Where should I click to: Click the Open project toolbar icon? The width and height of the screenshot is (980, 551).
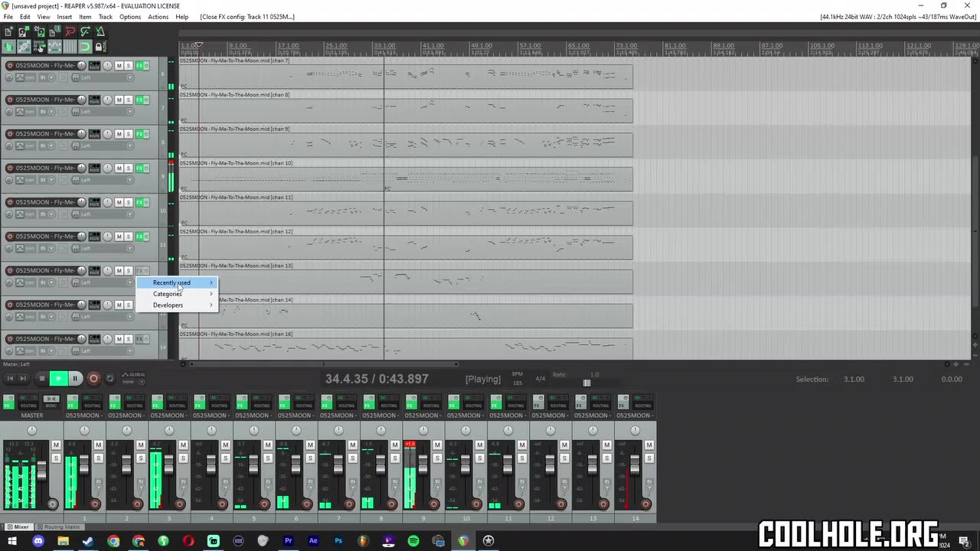[24, 31]
